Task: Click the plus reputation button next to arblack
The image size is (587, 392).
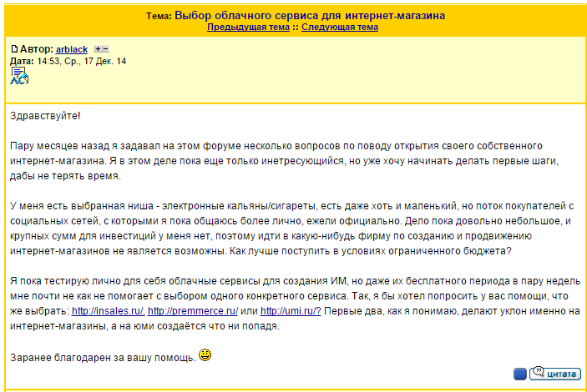Action: [98, 49]
